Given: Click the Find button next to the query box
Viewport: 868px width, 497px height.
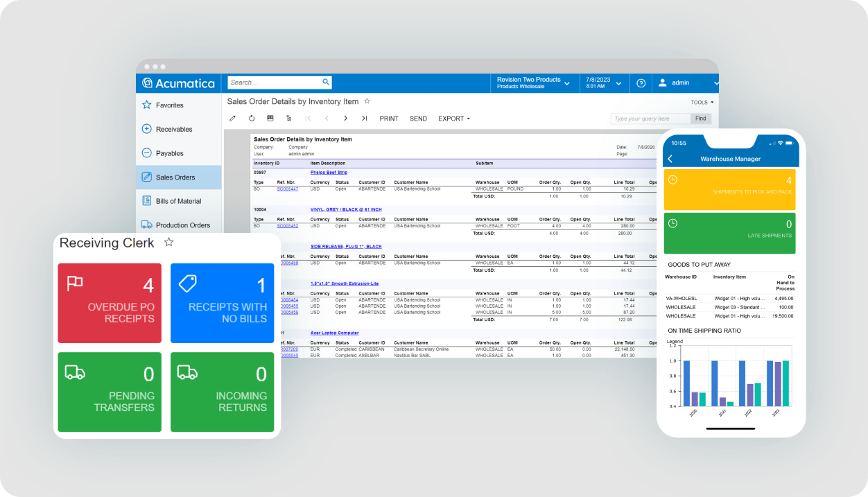Looking at the screenshot, I should [700, 118].
